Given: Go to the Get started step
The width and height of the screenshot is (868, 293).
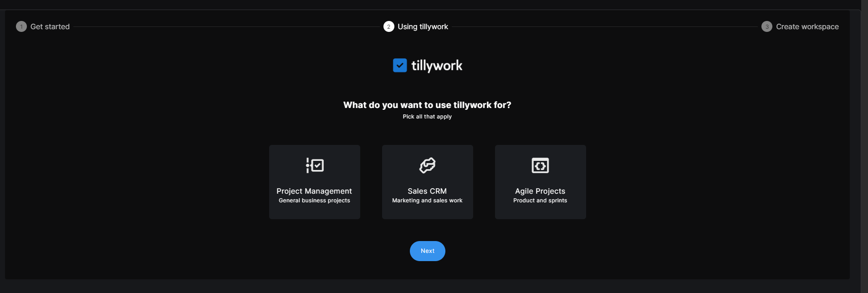Looking at the screenshot, I should point(50,26).
